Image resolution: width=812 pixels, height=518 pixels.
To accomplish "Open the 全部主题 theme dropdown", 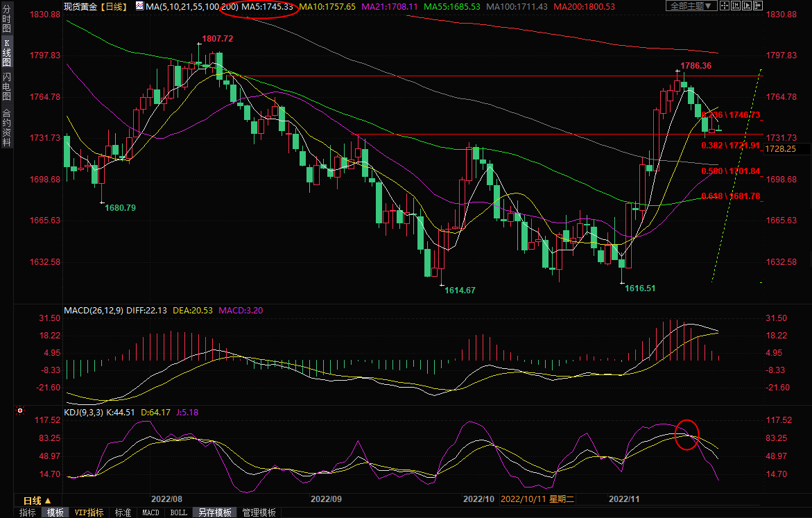I will [x=691, y=6].
